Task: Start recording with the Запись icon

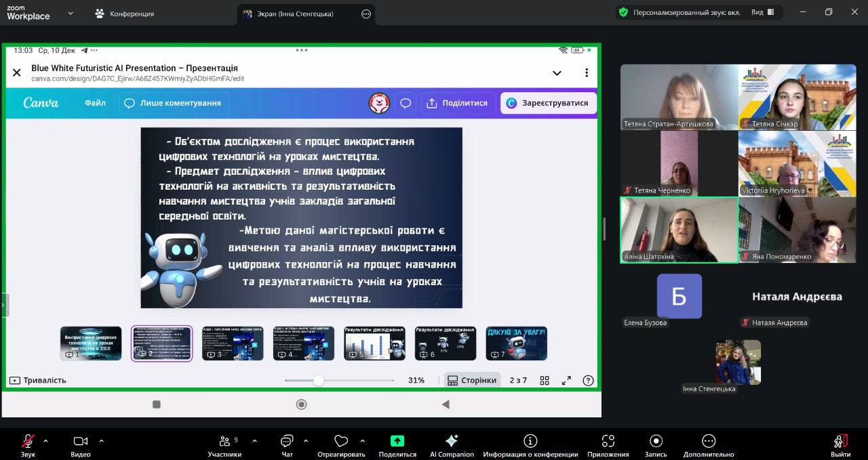Action: point(655,441)
